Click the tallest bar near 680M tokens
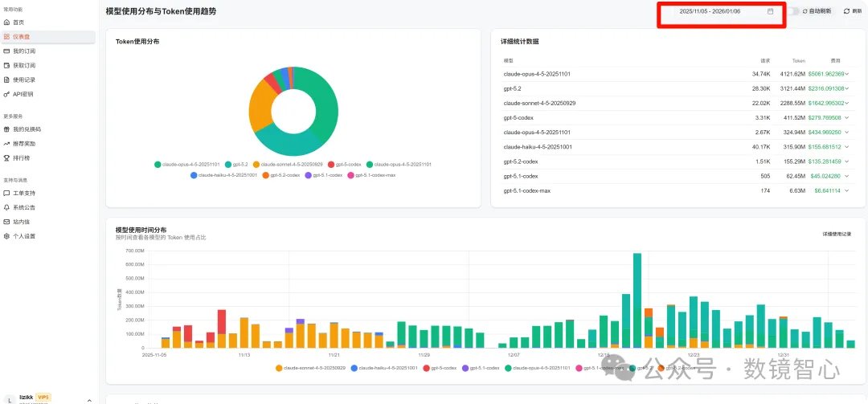The image size is (868, 404). [637, 300]
